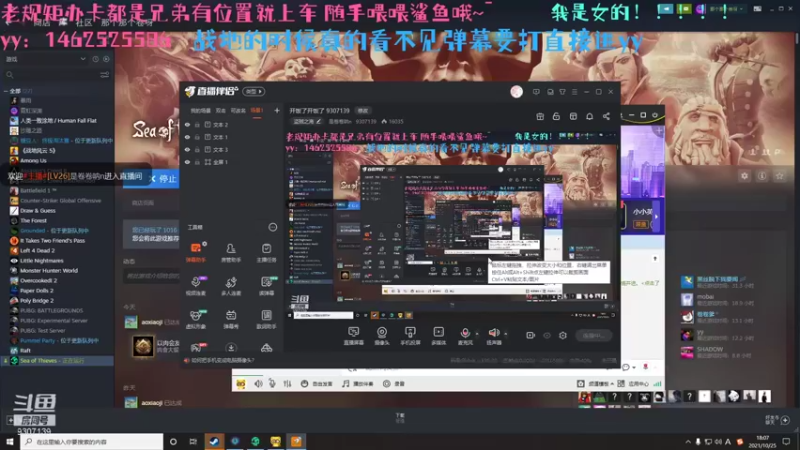
Task: Hide the 文本 2 source layer
Action: (187, 124)
